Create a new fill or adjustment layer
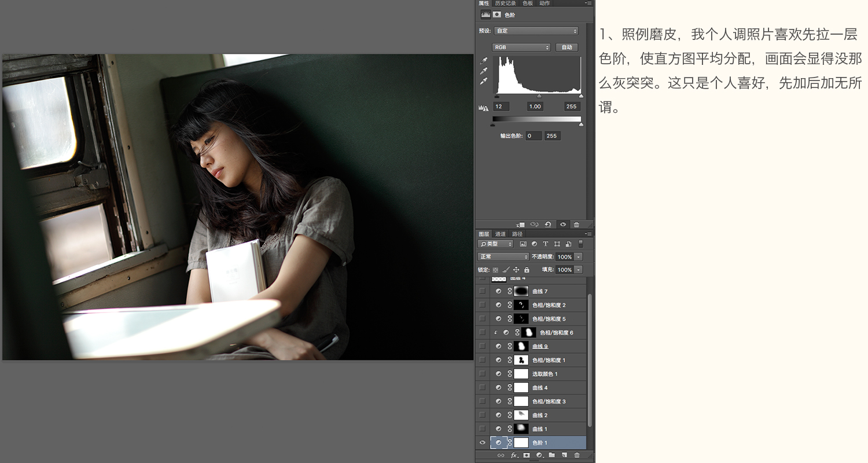The image size is (868, 463). (539, 455)
